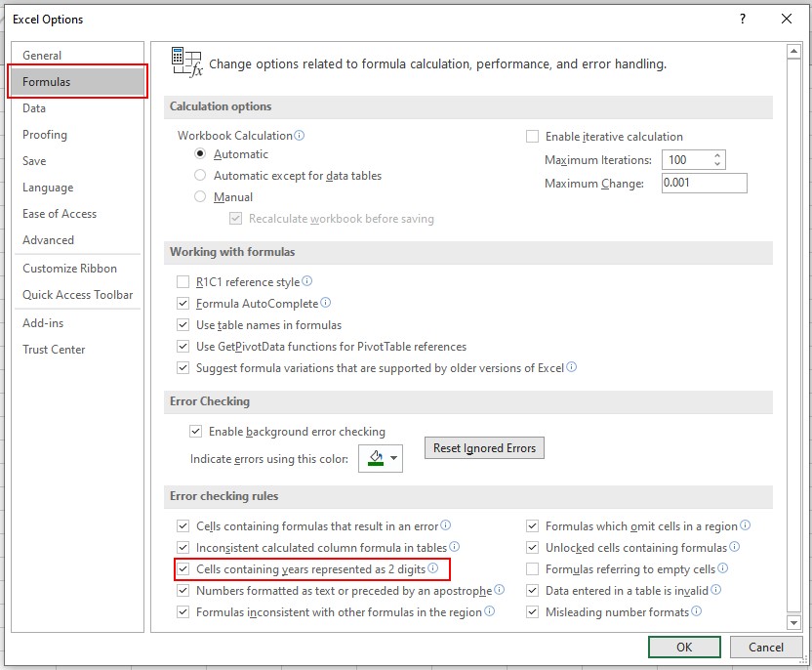Click the Reset Ignored Errors button

click(484, 447)
